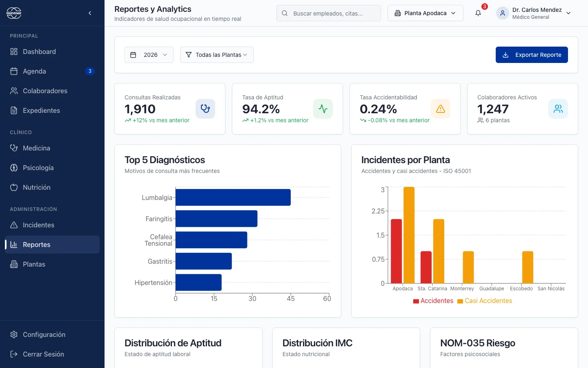The height and width of the screenshot is (368, 588).
Task: Click the notification bell icon
Action: pyautogui.click(x=478, y=13)
